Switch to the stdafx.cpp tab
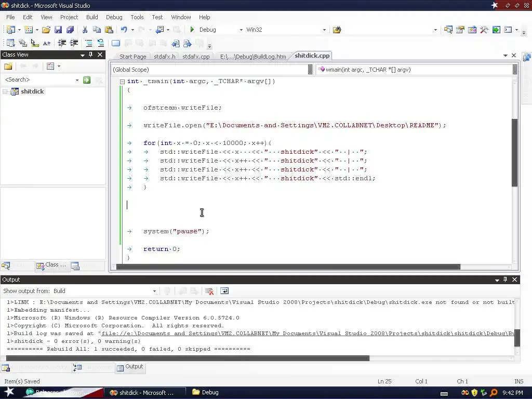Screen dimensions: 532x399 [x=196, y=57]
